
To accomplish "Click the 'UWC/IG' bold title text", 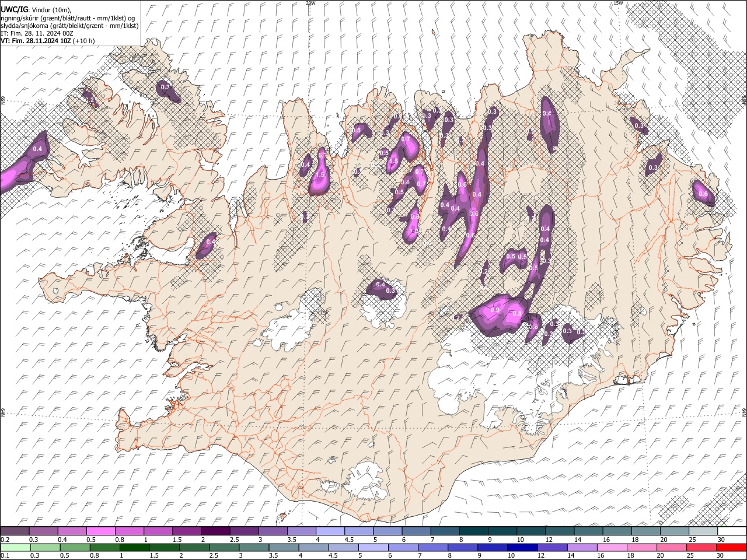I will click(15, 9).
